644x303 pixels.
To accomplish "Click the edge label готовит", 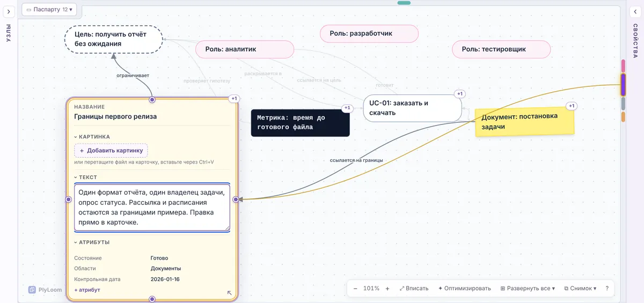I will (x=384, y=85).
